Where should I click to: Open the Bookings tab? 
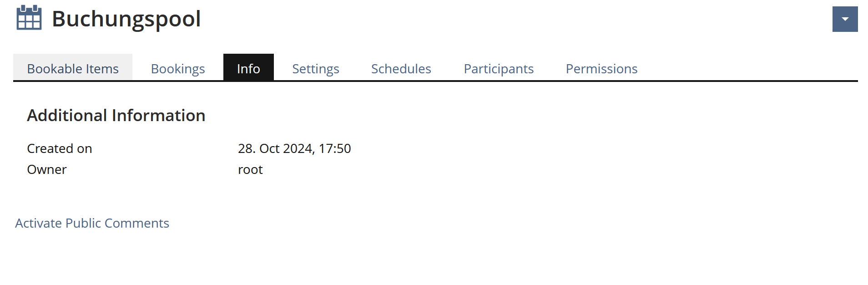pyautogui.click(x=178, y=68)
